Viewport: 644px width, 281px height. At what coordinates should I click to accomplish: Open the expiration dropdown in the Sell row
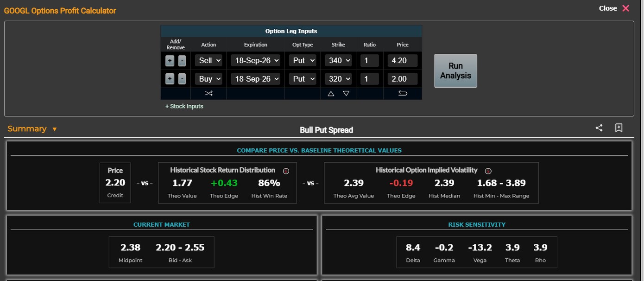pyautogui.click(x=256, y=61)
